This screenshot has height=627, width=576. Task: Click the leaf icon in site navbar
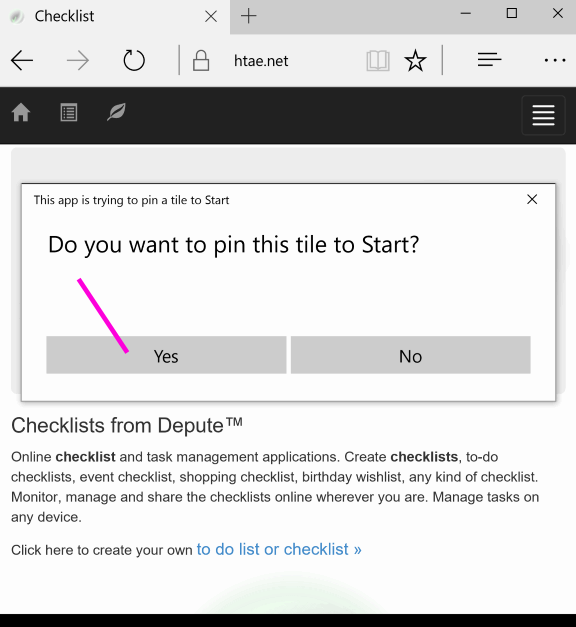point(116,112)
